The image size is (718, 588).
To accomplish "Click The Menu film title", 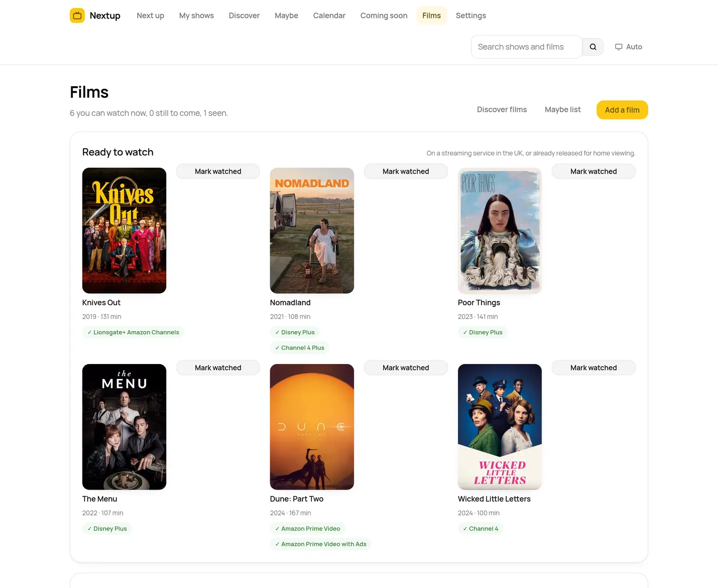I will (99, 499).
